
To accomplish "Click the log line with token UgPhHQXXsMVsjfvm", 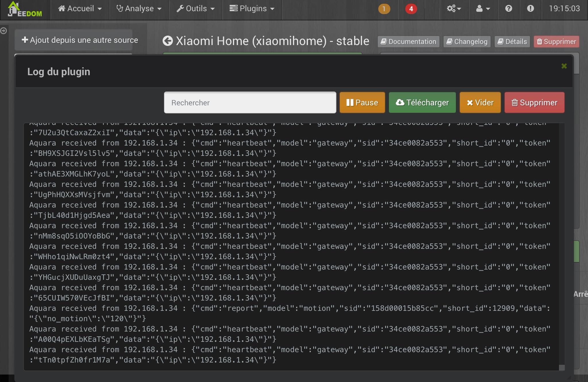I will [153, 195].
